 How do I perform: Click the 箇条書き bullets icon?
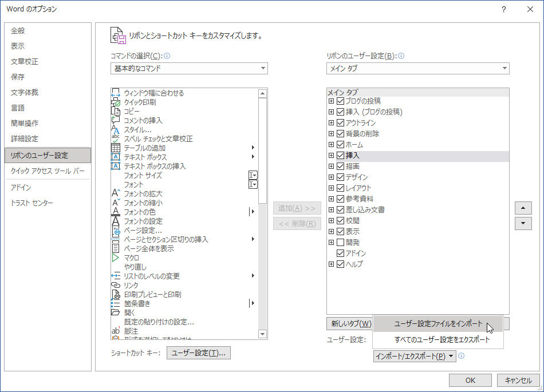tap(116, 303)
